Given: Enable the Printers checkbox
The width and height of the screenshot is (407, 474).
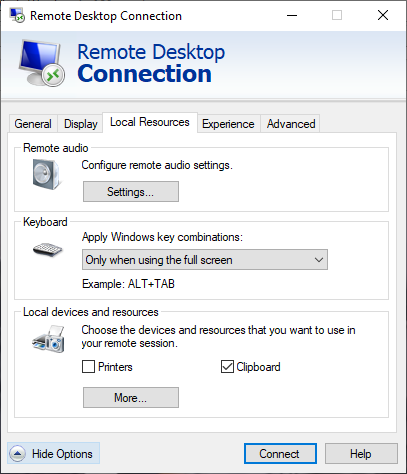Looking at the screenshot, I should (x=88, y=367).
